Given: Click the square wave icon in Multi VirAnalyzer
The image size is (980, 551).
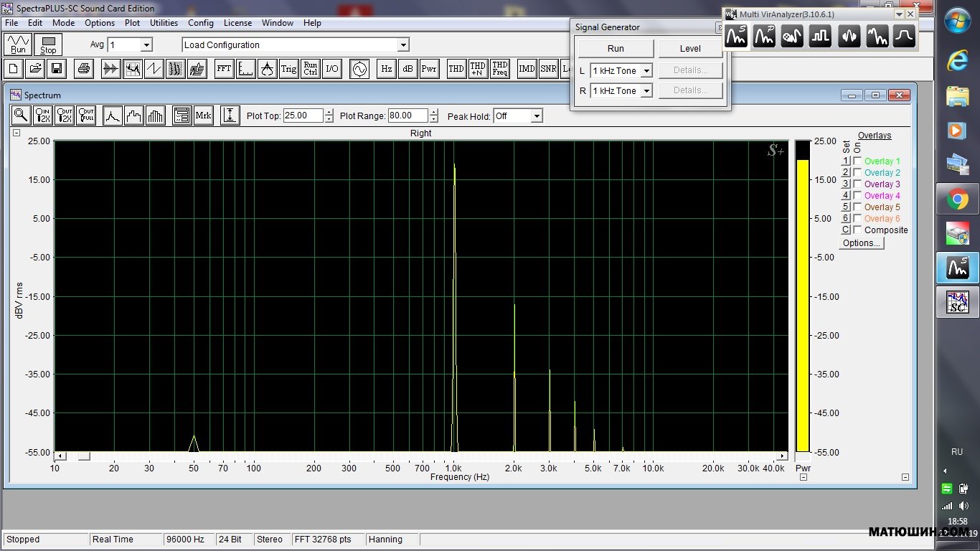Looking at the screenshot, I should 820,36.
